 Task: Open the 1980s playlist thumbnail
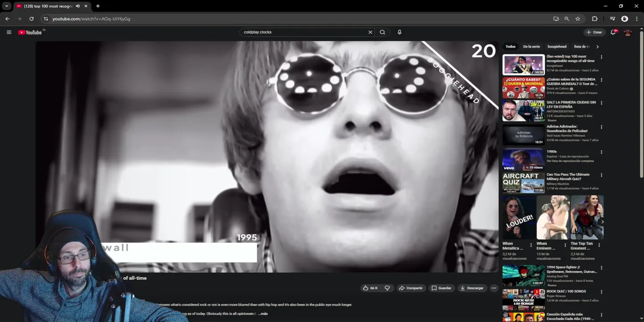coord(524,159)
